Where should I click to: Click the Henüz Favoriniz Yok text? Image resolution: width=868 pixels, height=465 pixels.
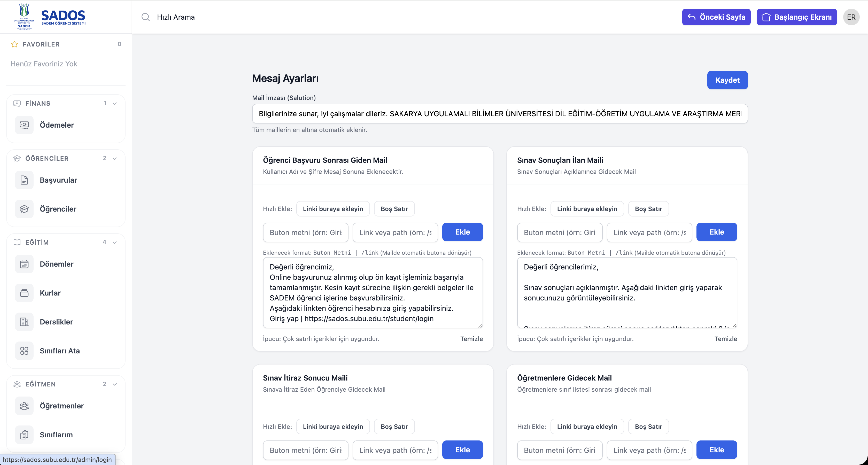(44, 64)
